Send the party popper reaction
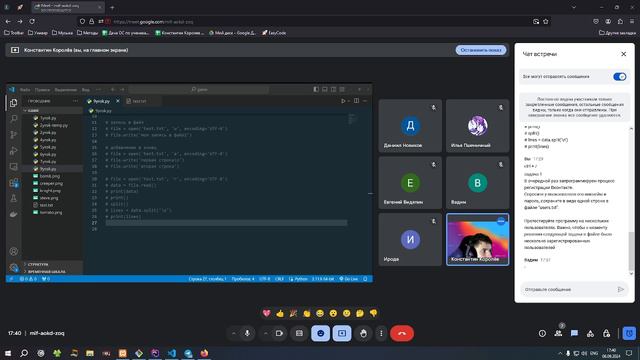Screen dimensions: 640x360 point(293,313)
